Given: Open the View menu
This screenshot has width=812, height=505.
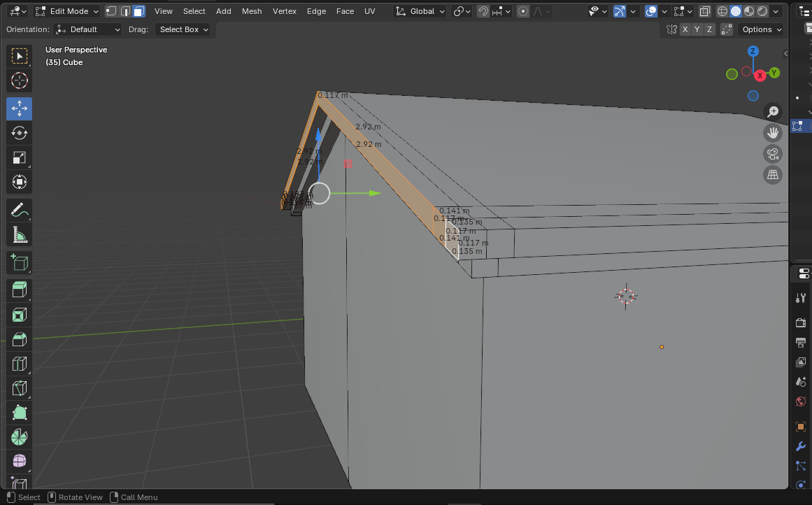Looking at the screenshot, I should pos(163,11).
